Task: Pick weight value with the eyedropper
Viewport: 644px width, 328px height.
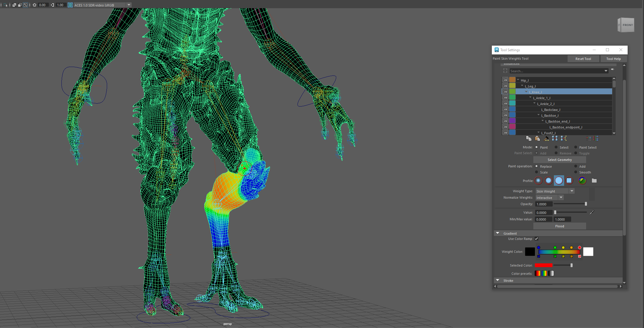Action: pos(592,212)
